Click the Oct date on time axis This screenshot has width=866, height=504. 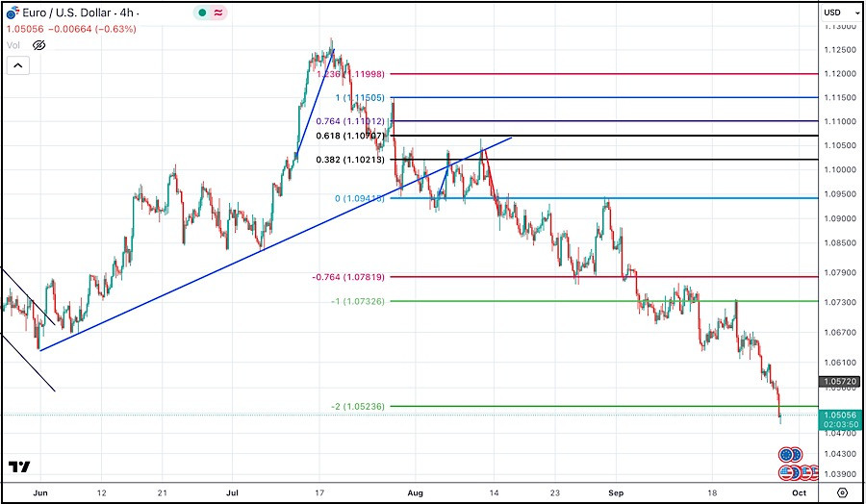pyautogui.click(x=800, y=492)
